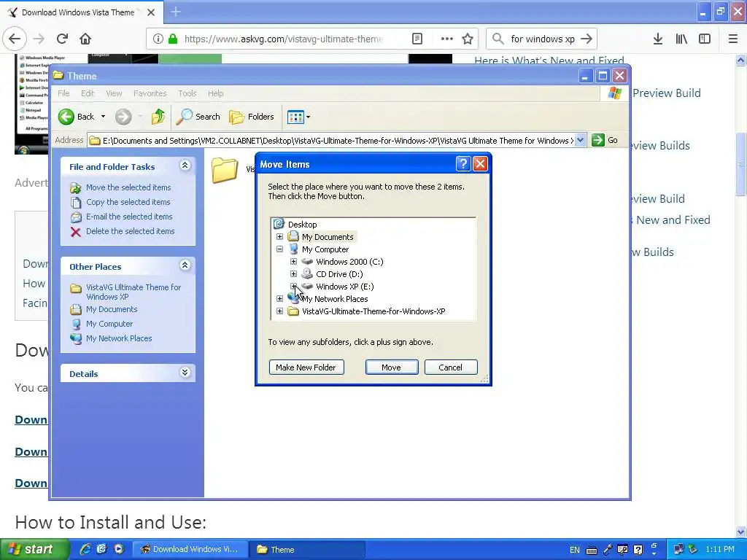The width and height of the screenshot is (747, 560).
Task: Open My Documents in Other Places
Action: pos(112,309)
